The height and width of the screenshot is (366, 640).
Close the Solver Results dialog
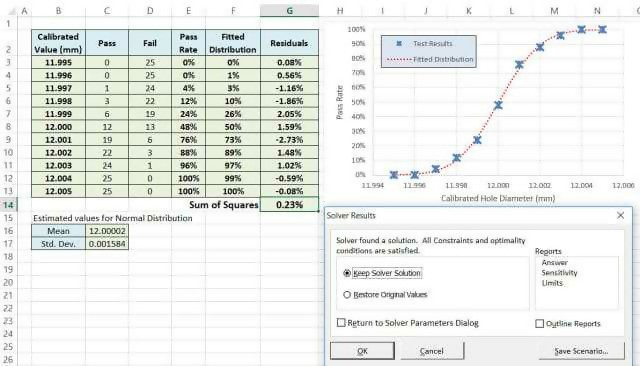click(x=620, y=215)
